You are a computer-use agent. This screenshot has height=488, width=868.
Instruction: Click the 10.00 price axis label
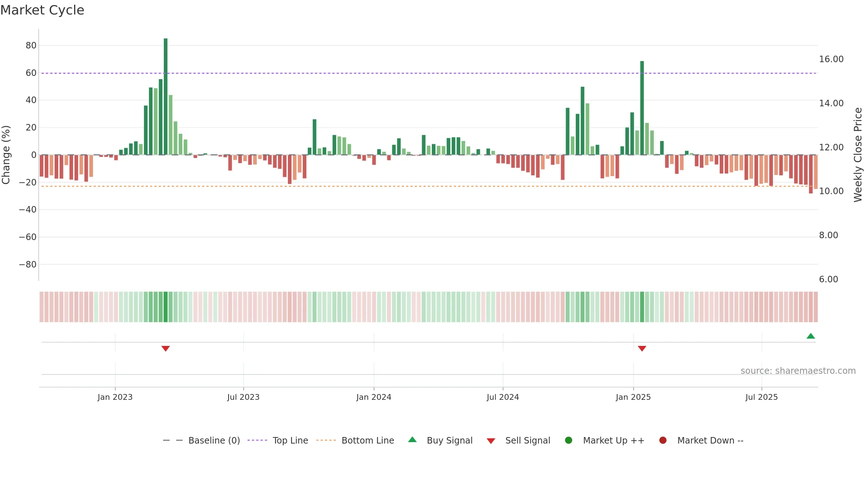coord(831,191)
